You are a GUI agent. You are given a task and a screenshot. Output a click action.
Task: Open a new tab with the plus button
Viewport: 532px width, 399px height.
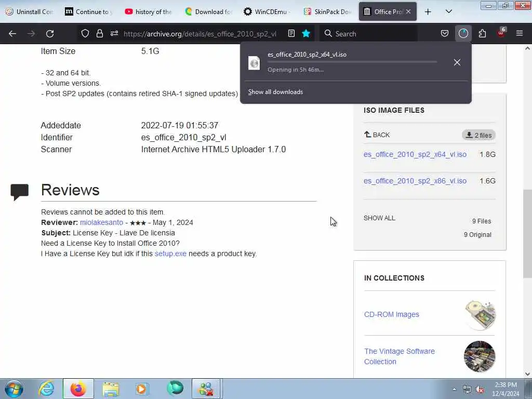pyautogui.click(x=428, y=11)
